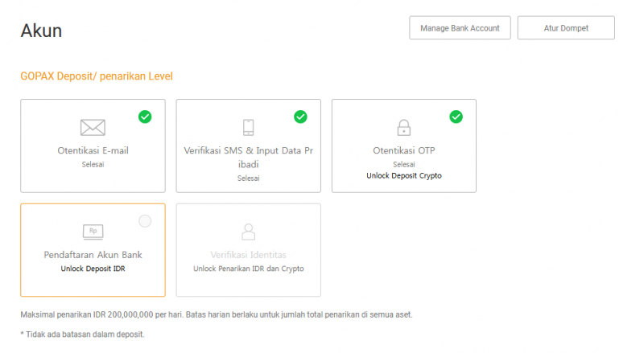Viewport: 644px width, 353px height.
Task: Click Selesai status under Otentikasi OTP
Action: [x=404, y=165]
